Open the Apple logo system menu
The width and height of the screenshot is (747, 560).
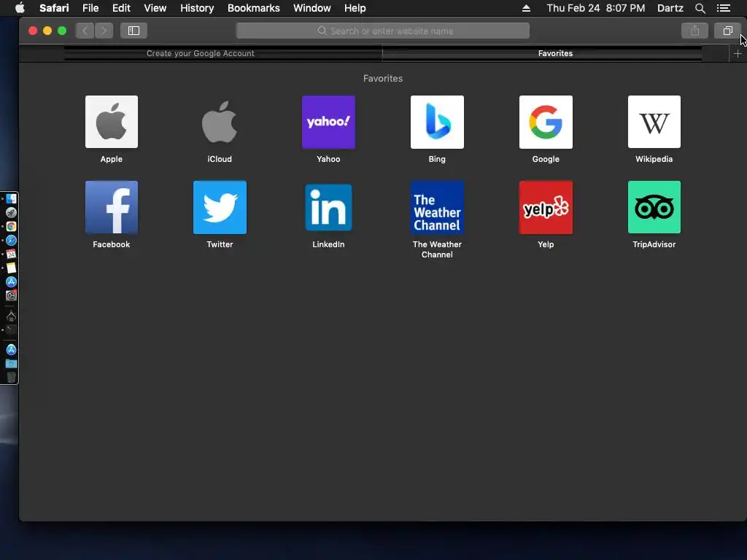pos(20,8)
